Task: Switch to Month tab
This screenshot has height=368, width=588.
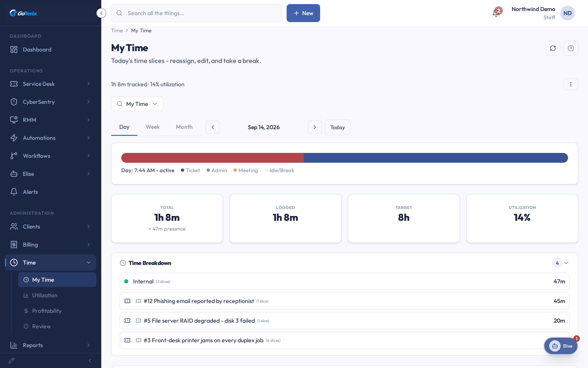Action: [x=184, y=127]
